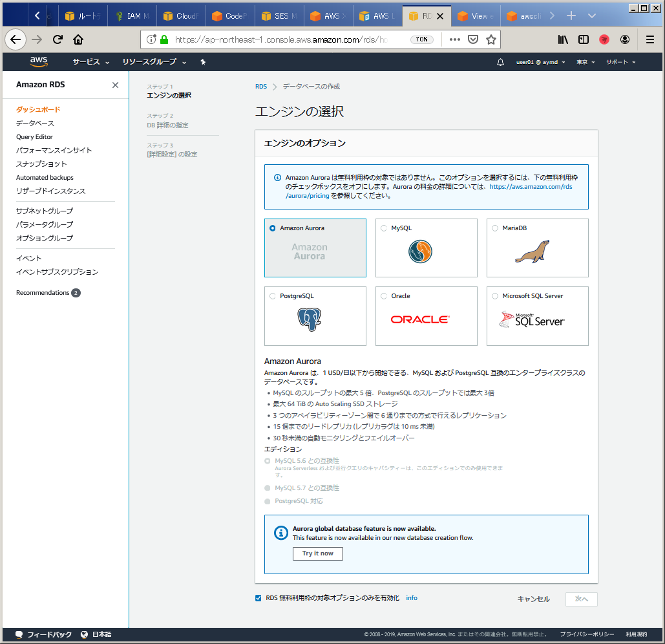Switch to the SES browser tab
This screenshot has height=644, width=665.
click(279, 16)
